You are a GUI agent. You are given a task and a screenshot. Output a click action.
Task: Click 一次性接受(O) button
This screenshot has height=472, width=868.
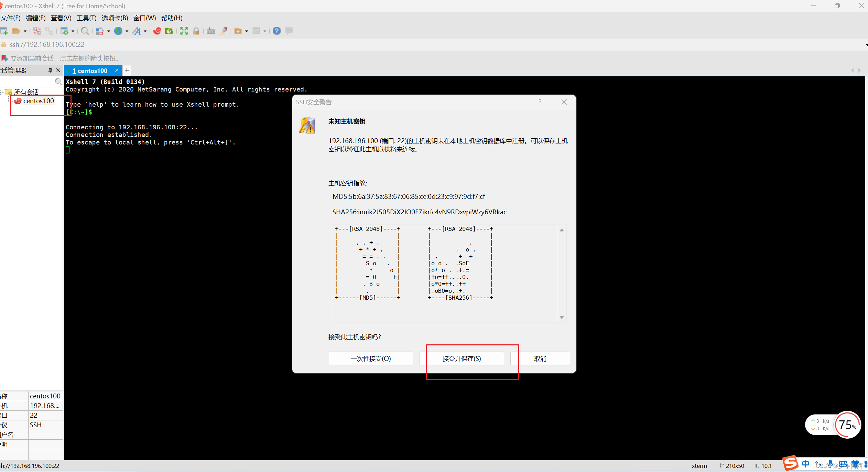tap(371, 358)
